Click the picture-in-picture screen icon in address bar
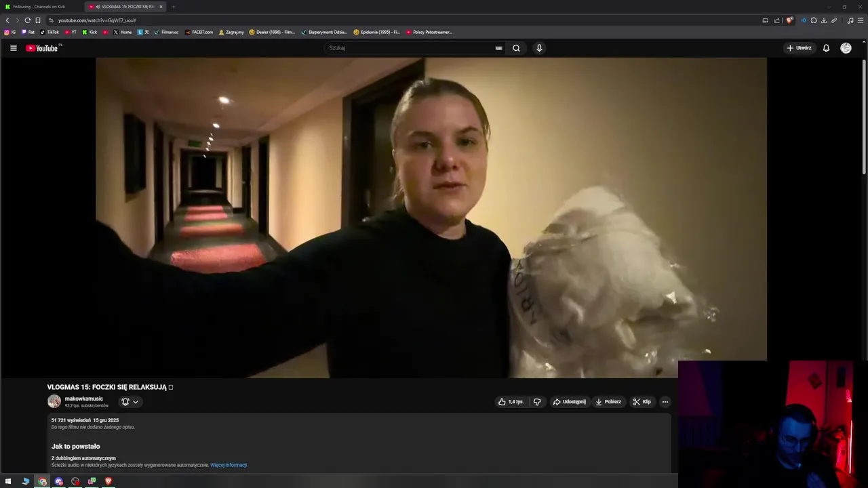The height and width of the screenshot is (488, 868). click(x=765, y=20)
